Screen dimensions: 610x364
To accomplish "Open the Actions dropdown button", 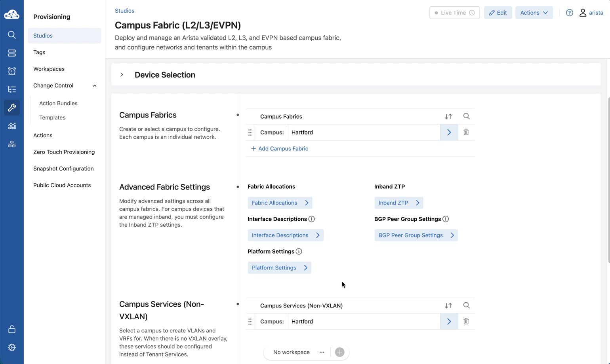I will pyautogui.click(x=534, y=13).
